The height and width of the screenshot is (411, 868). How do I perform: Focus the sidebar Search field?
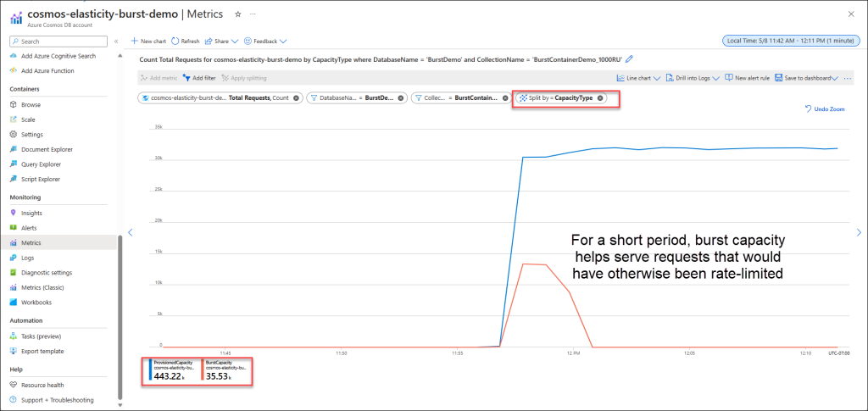tap(58, 42)
